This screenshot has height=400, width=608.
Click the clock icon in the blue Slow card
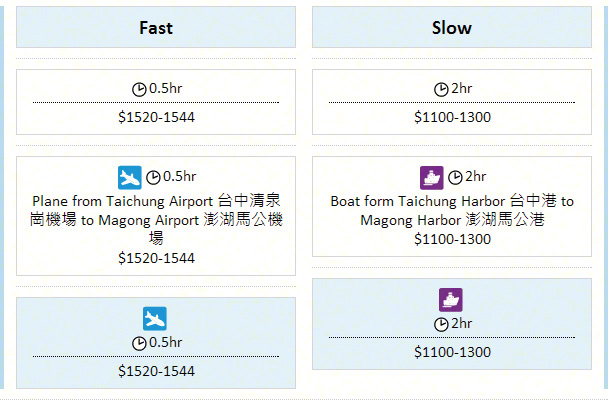click(441, 324)
